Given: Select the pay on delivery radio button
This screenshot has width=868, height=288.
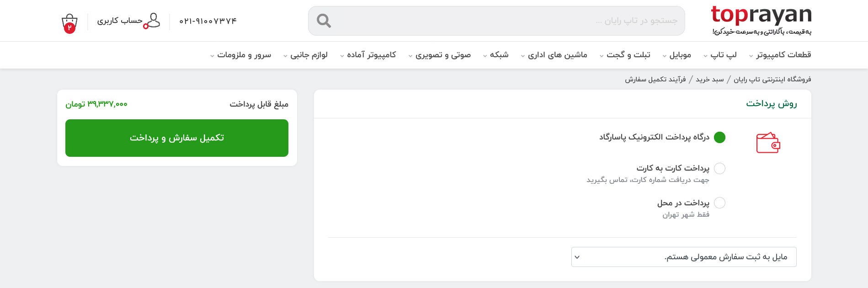Looking at the screenshot, I should point(719,203).
